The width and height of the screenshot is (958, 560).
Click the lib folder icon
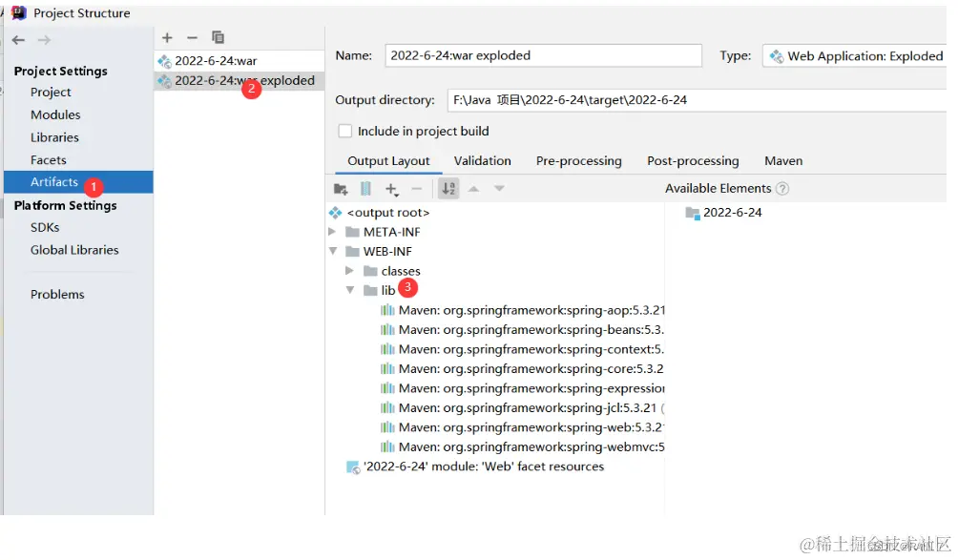[370, 291]
